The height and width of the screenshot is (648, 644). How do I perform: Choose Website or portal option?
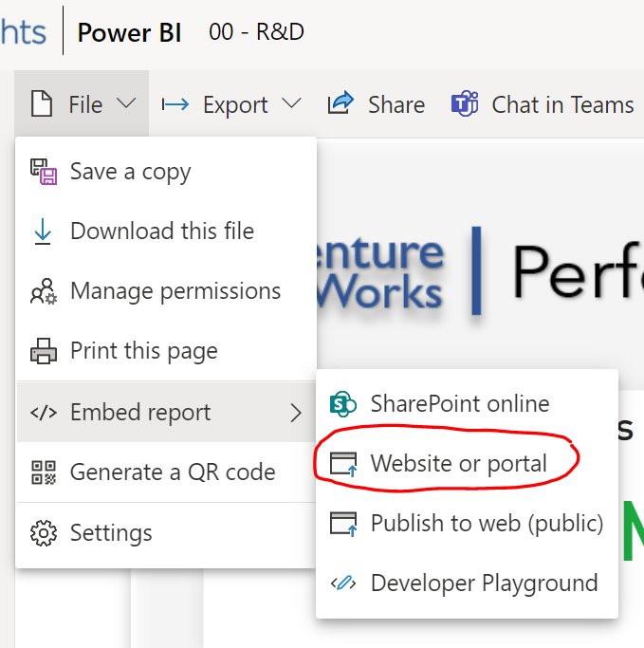pos(467,463)
